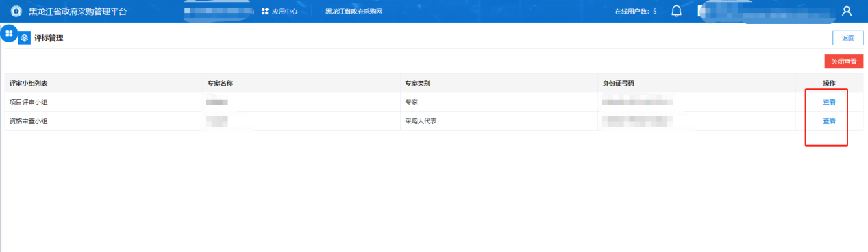Click the 评审小组列表 column header
The width and height of the screenshot is (868, 252).
pyautogui.click(x=28, y=83)
